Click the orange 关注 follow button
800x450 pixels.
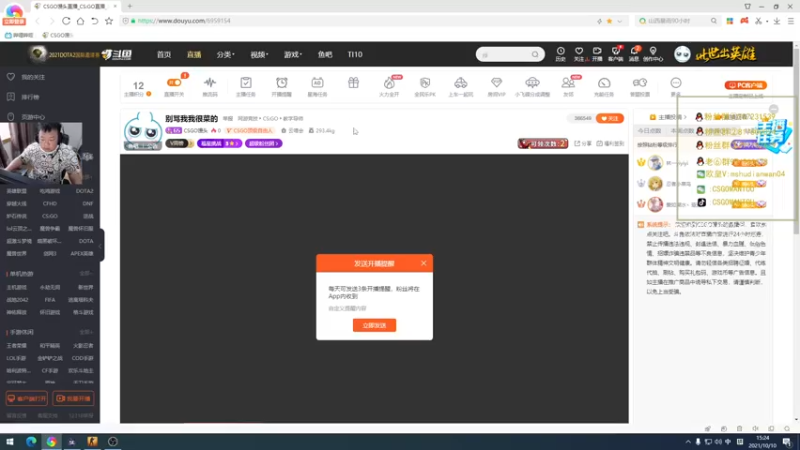click(x=610, y=118)
